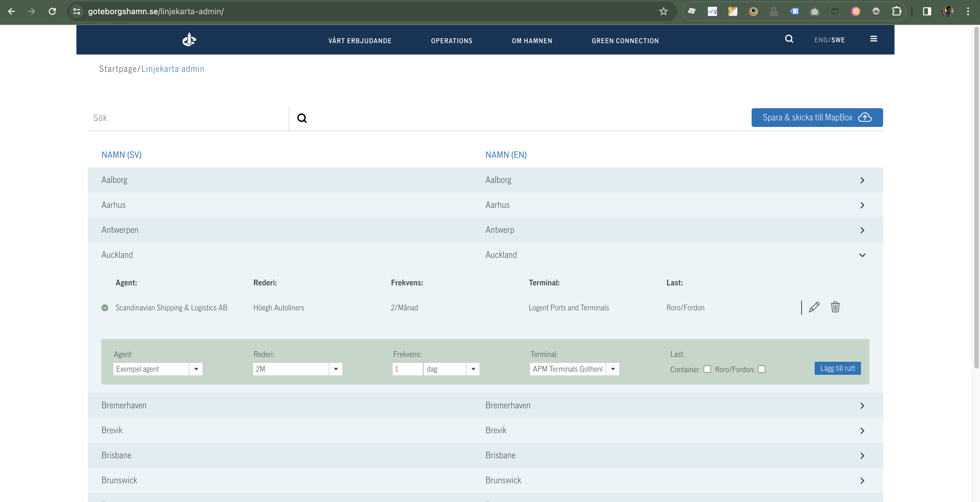
Task: Enable the Roro/Fordon checkbox
Action: point(761,369)
